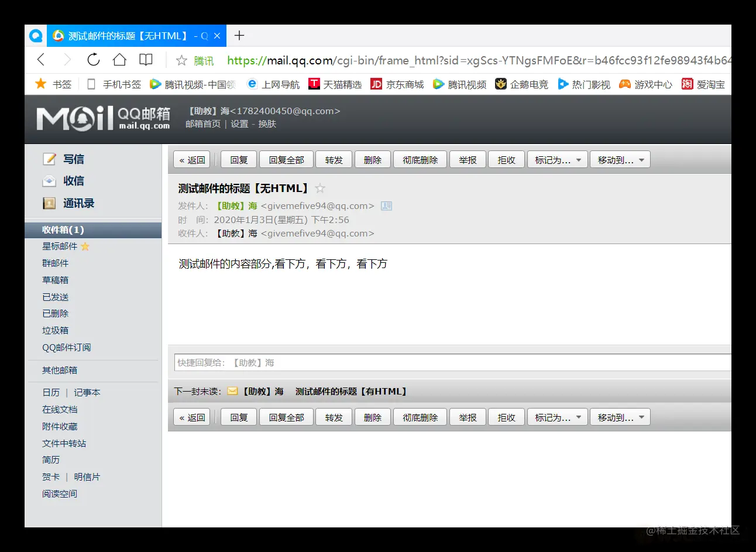This screenshot has height=552, width=756.
Task: Open 群邮件 folder
Action: click(x=55, y=263)
